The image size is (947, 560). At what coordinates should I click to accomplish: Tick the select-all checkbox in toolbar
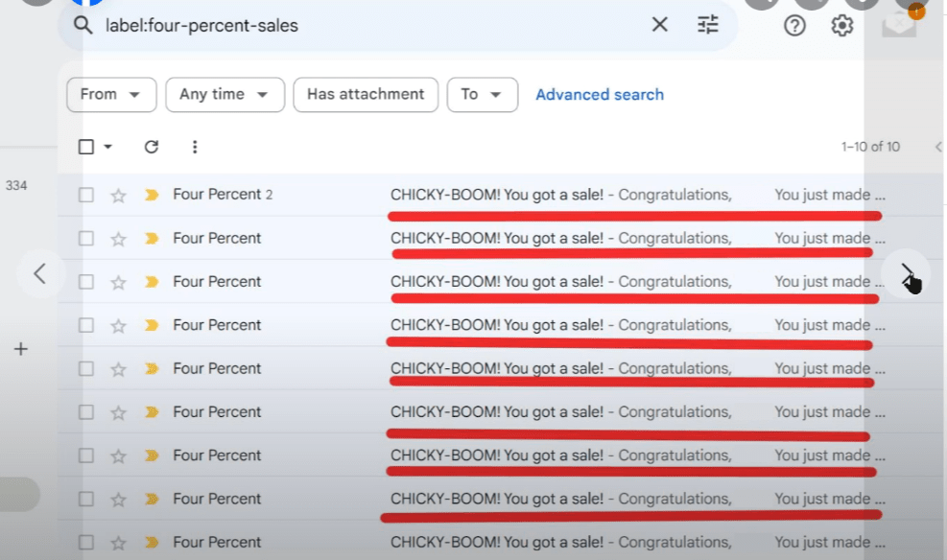(85, 147)
